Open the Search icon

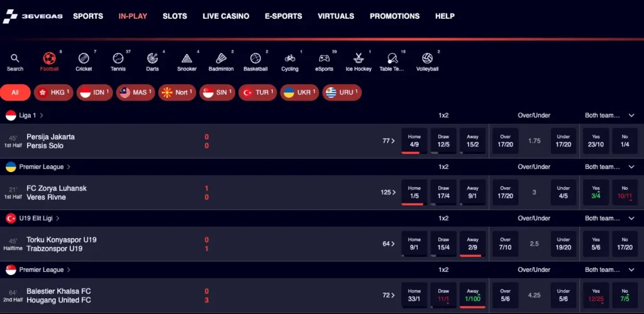[15, 58]
